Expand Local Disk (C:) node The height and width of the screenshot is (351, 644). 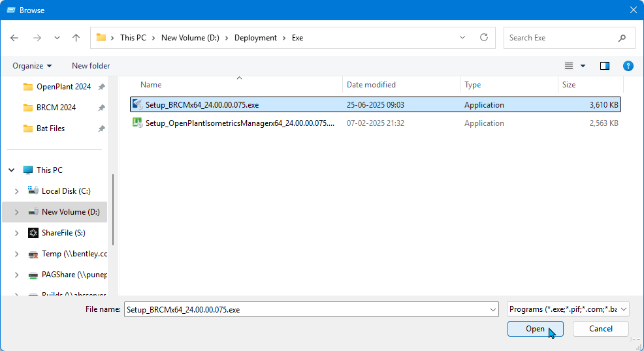[16, 191]
